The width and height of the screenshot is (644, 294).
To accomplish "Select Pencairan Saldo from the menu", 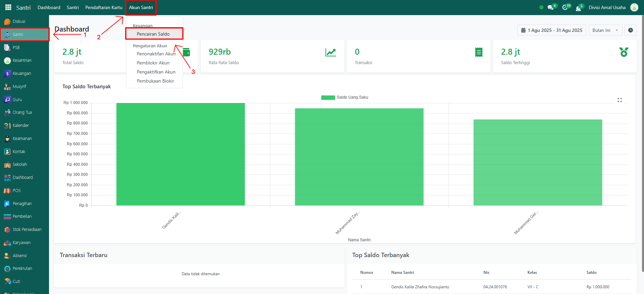I will pyautogui.click(x=153, y=34).
